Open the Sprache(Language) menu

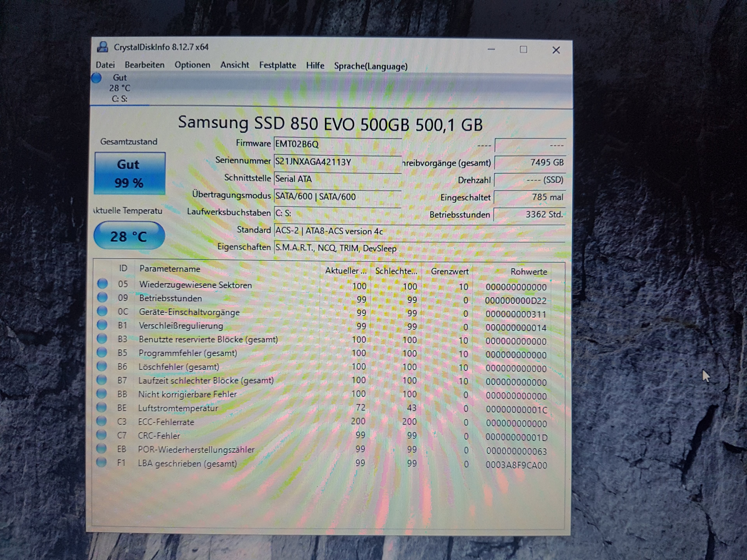pyautogui.click(x=370, y=66)
